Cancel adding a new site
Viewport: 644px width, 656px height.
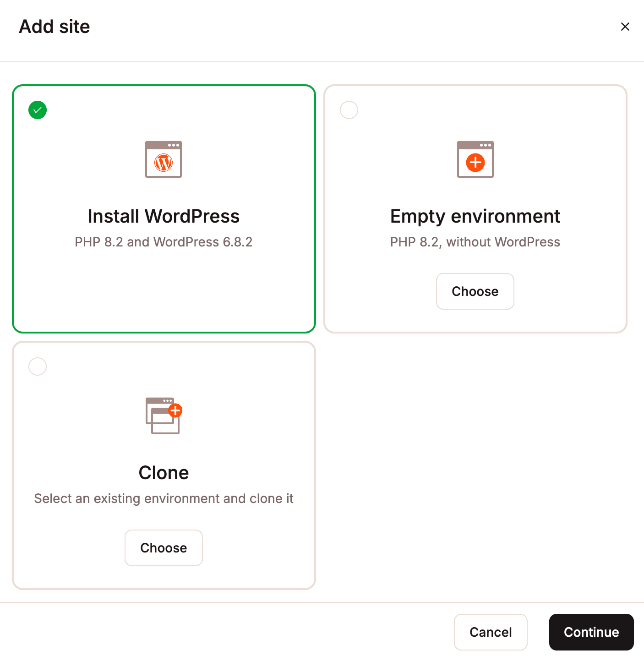click(491, 632)
